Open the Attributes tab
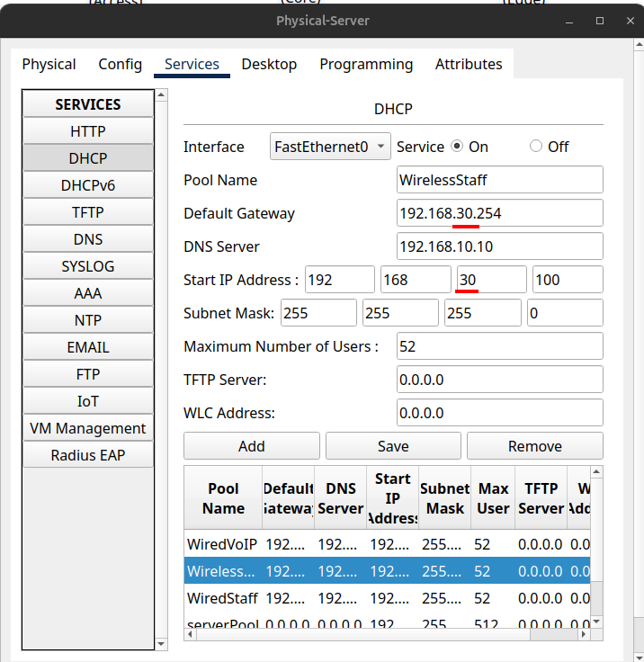The height and width of the screenshot is (662, 644). (469, 64)
